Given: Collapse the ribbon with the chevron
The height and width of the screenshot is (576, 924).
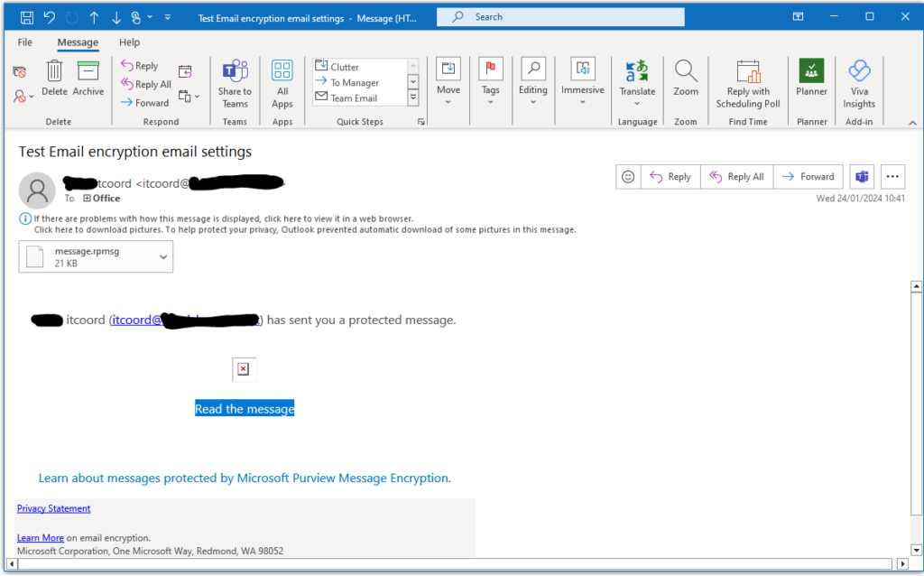Looking at the screenshot, I should tap(912, 123).
